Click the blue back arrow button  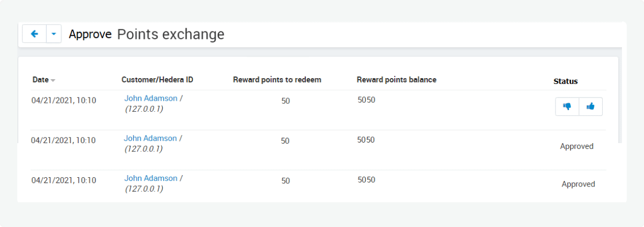click(x=35, y=34)
